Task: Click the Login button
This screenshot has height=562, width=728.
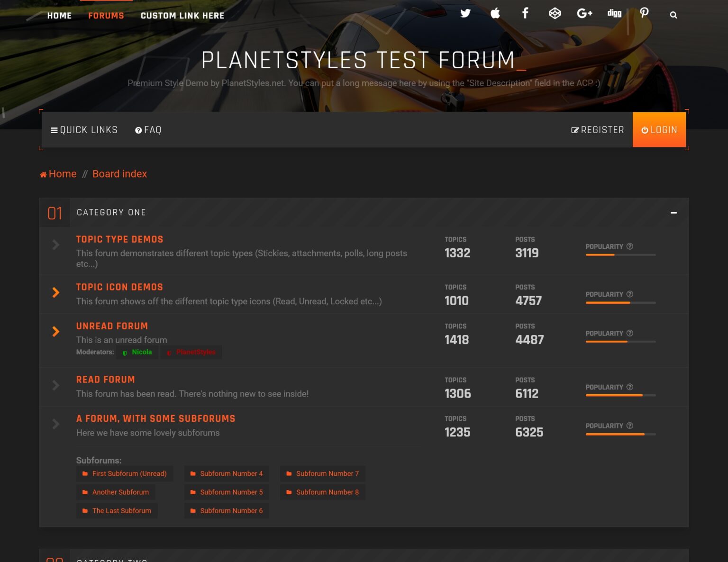Action: (659, 129)
